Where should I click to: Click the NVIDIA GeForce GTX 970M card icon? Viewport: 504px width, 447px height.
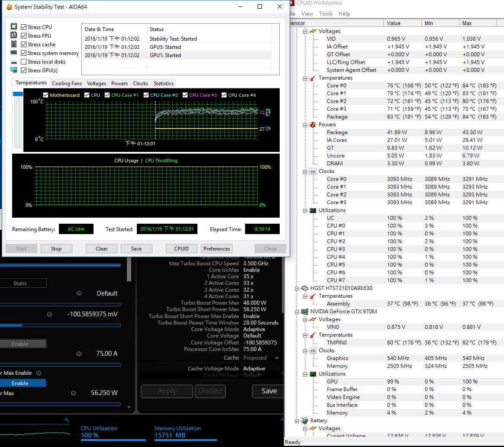pos(305,312)
